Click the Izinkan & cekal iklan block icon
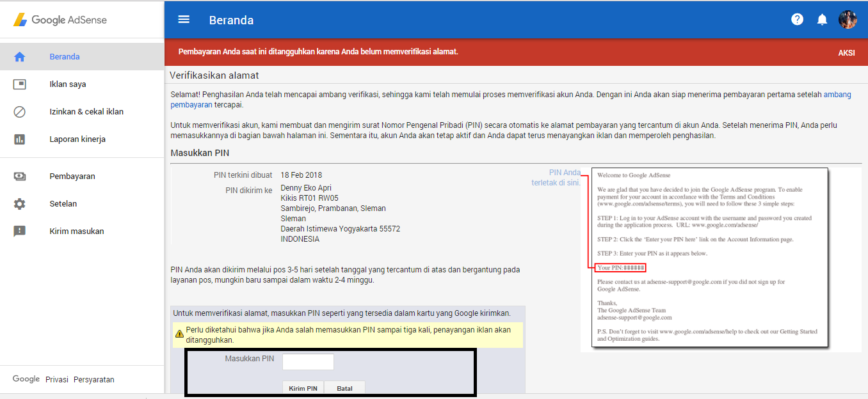The height and width of the screenshot is (399, 868). pos(19,111)
